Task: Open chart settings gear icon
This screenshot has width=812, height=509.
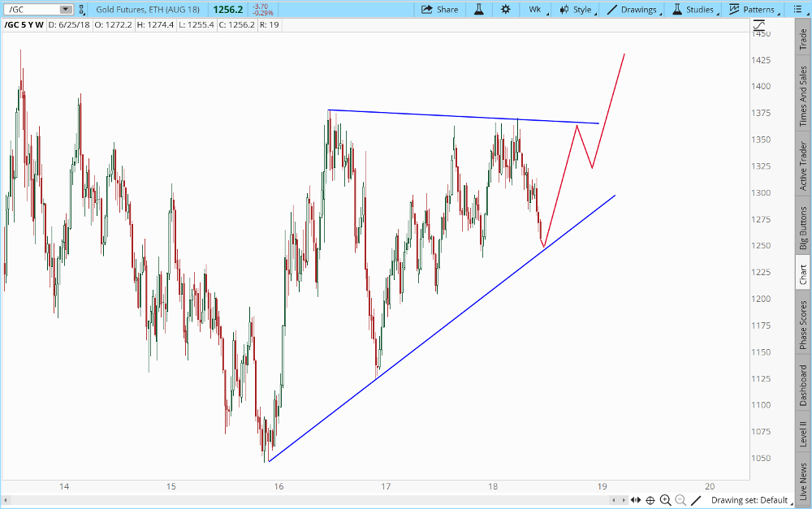Action: tap(505, 10)
